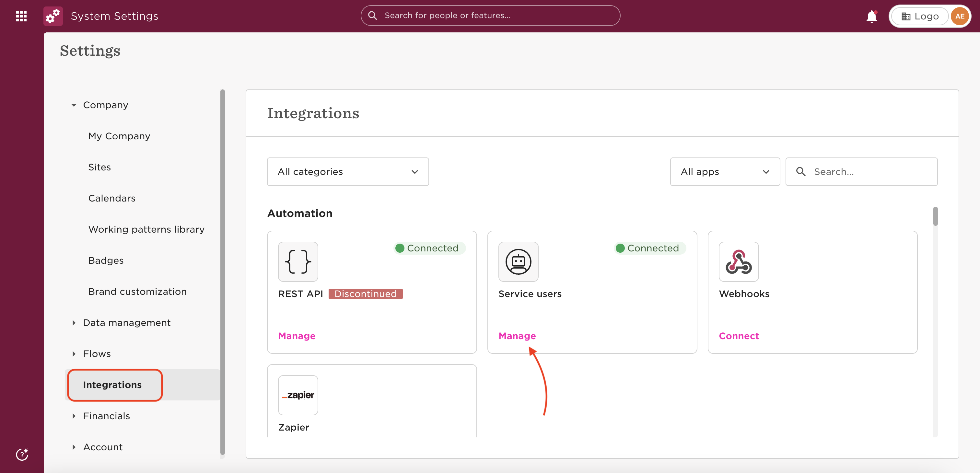Expand the Account section
Image resolution: width=980 pixels, height=473 pixels.
(x=74, y=447)
